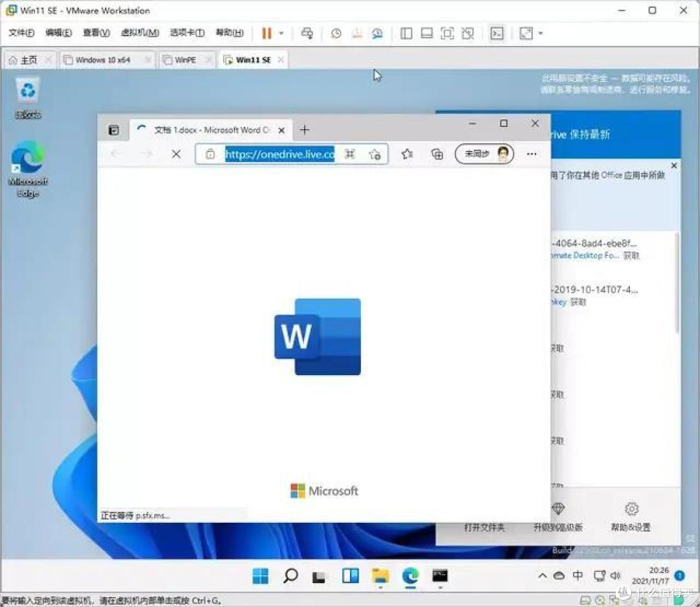Send Ctrl+Alt+Del to the VM via toolbar icon
This screenshot has height=607, width=700.
(x=307, y=34)
